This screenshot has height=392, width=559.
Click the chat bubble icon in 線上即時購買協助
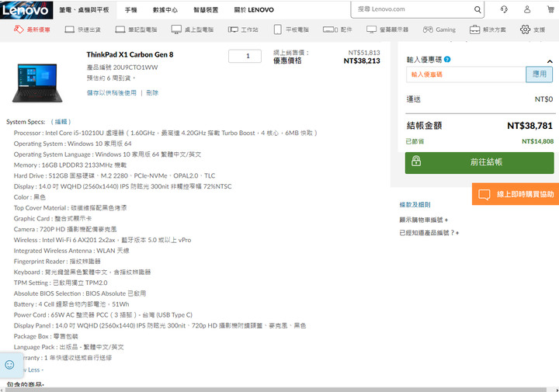(484, 195)
